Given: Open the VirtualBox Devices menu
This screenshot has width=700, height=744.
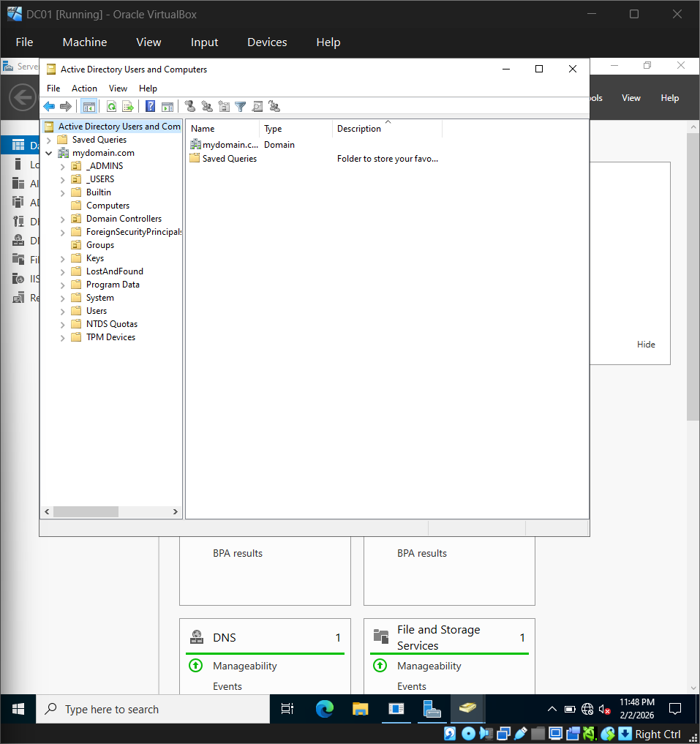Looking at the screenshot, I should click(x=267, y=42).
